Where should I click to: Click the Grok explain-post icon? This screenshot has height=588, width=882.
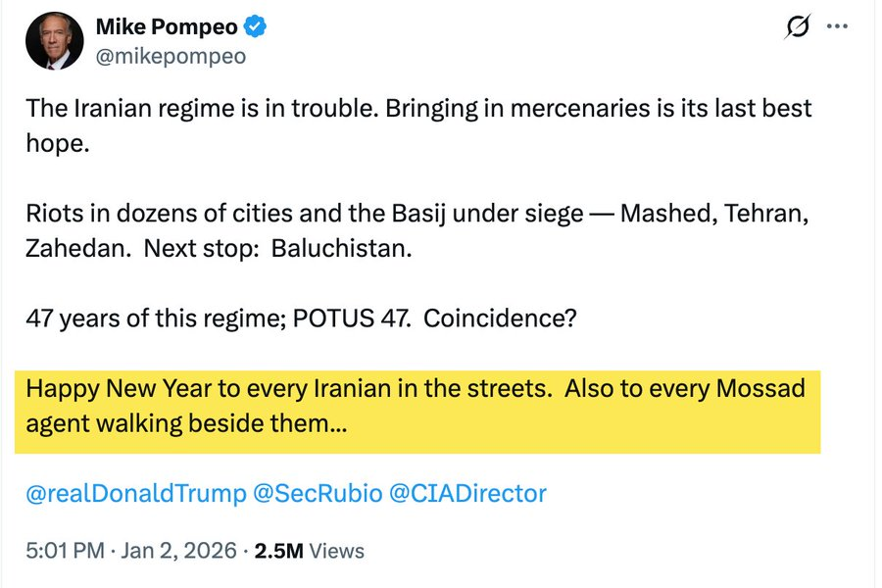click(797, 27)
